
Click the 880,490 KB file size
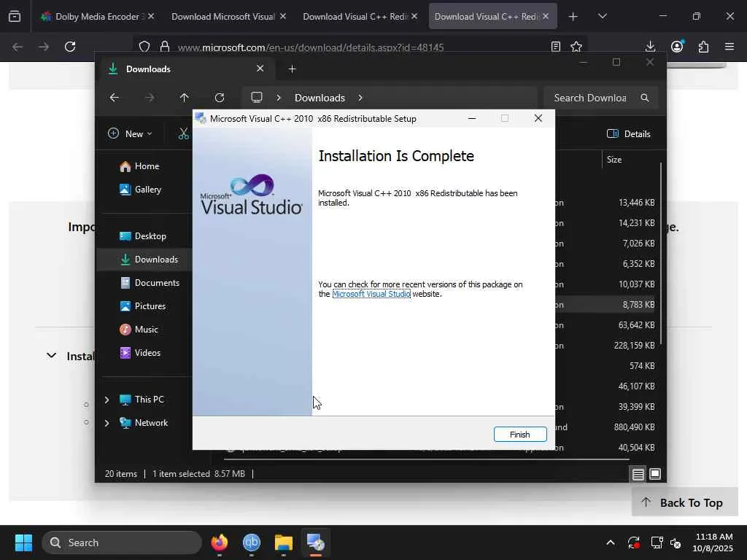634,427
